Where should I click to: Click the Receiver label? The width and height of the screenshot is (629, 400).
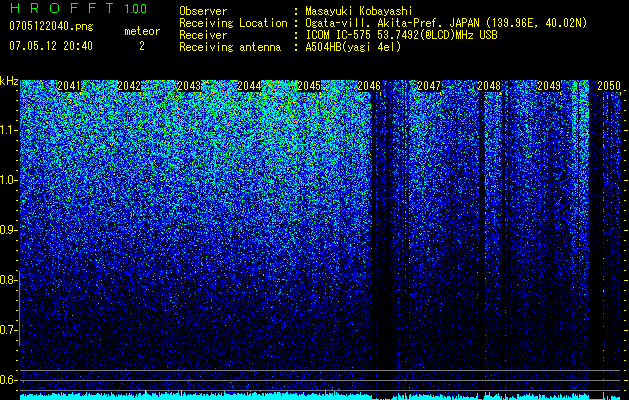click(x=203, y=35)
